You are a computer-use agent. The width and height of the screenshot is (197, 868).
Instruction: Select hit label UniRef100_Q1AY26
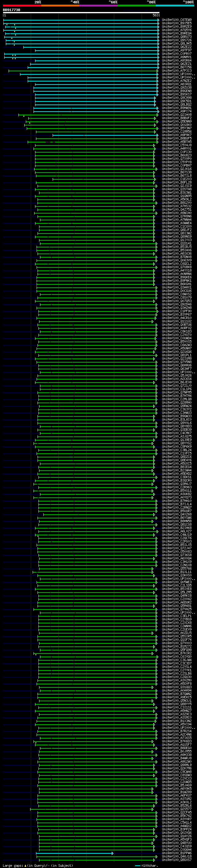point(177,836)
